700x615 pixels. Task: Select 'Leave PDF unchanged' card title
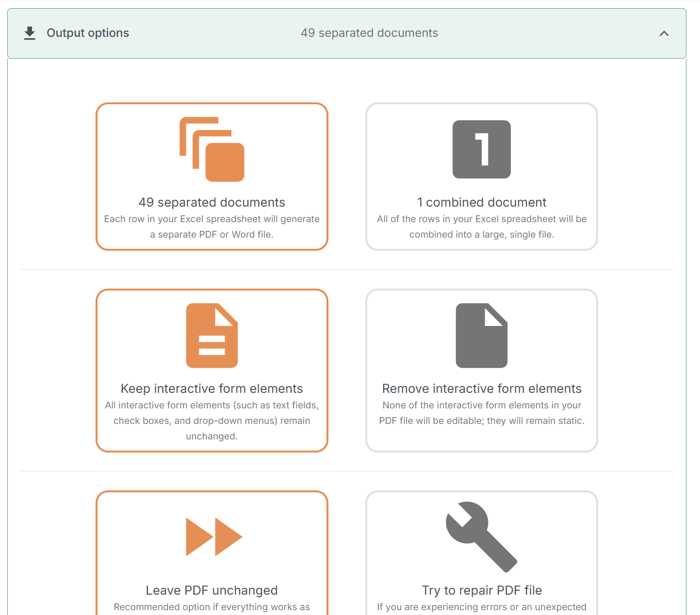tap(212, 590)
